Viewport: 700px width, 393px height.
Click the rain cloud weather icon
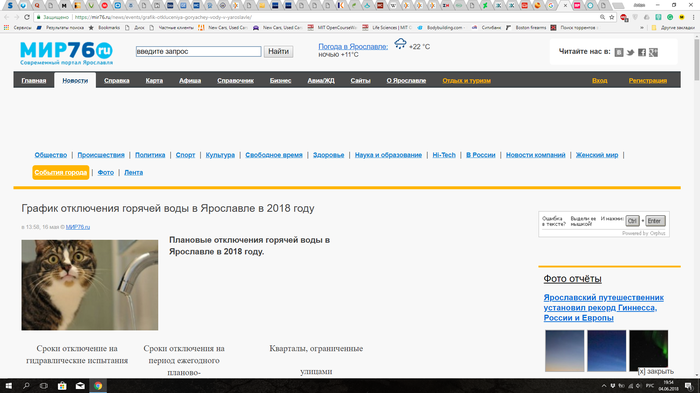pyautogui.click(x=400, y=44)
